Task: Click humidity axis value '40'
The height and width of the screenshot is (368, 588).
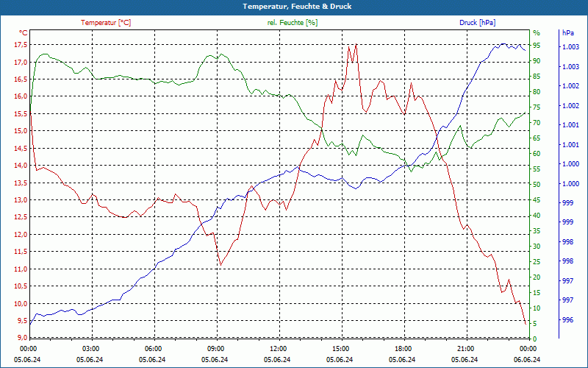Action: (x=537, y=216)
